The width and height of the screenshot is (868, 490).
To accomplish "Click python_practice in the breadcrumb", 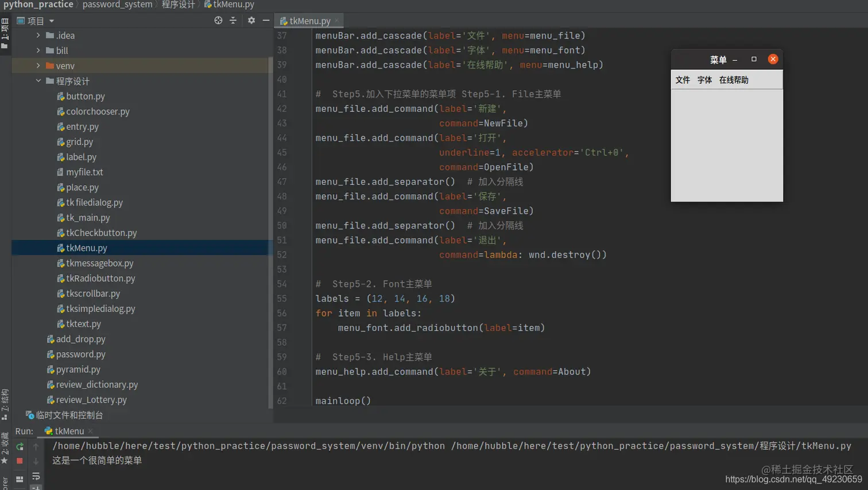I will coord(38,5).
